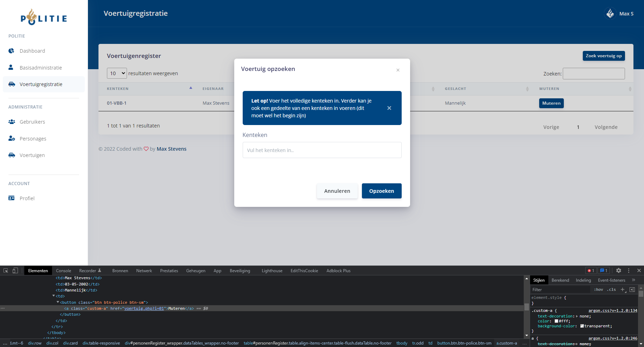Click the Dashboard pie chart icon
The width and height of the screenshot is (644, 347).
[12, 51]
